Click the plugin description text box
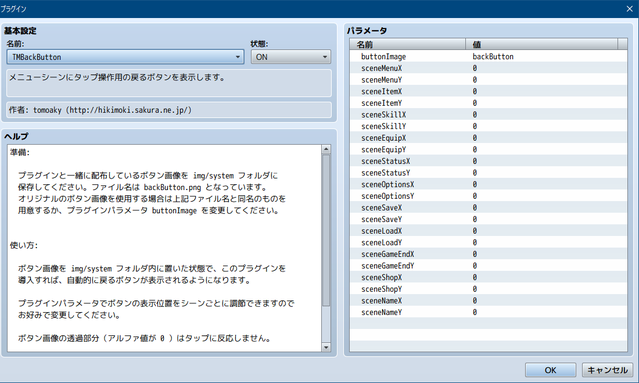Viewport: 639px width, 383px height. pos(169,83)
